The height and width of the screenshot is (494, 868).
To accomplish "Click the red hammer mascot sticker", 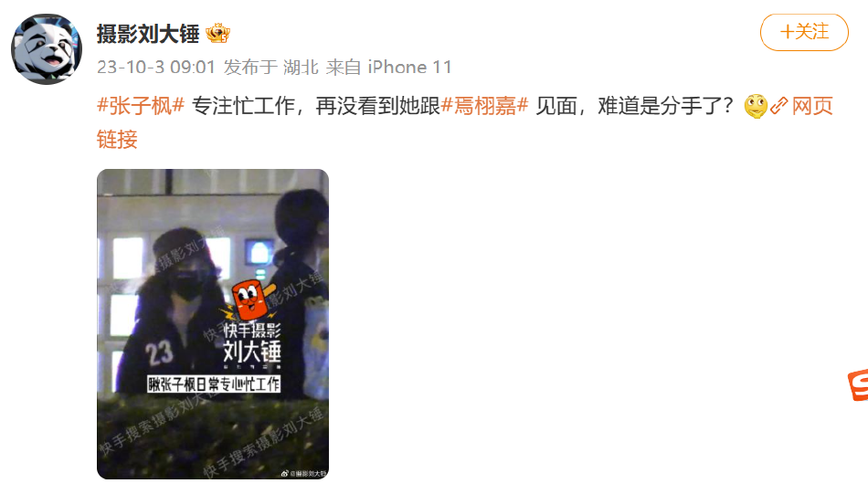I will point(250,300).
